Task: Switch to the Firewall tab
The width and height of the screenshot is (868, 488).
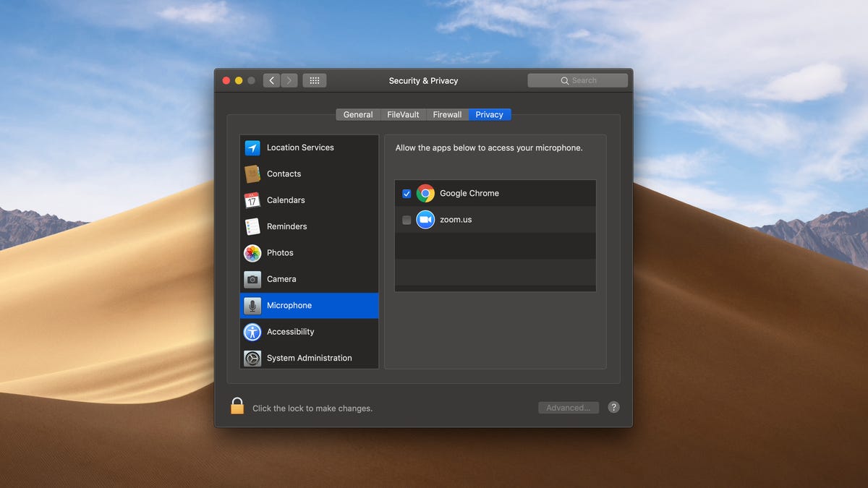Action: [446, 114]
